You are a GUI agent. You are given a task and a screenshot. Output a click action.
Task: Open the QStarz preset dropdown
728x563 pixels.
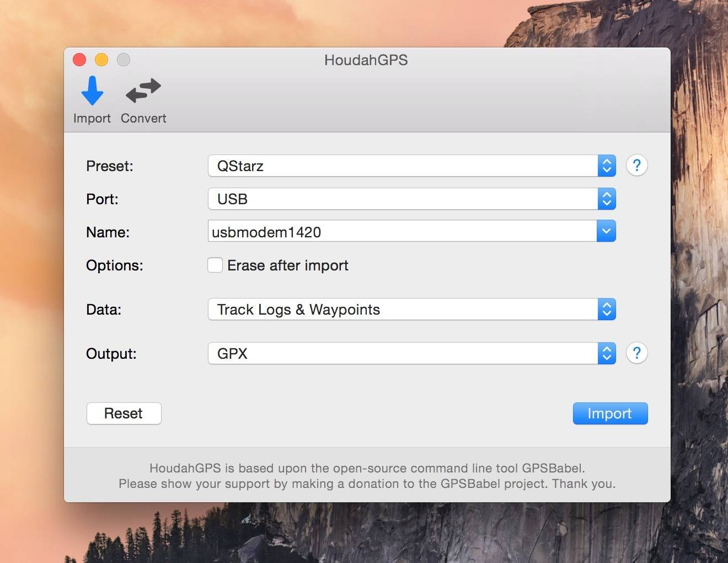(411, 166)
